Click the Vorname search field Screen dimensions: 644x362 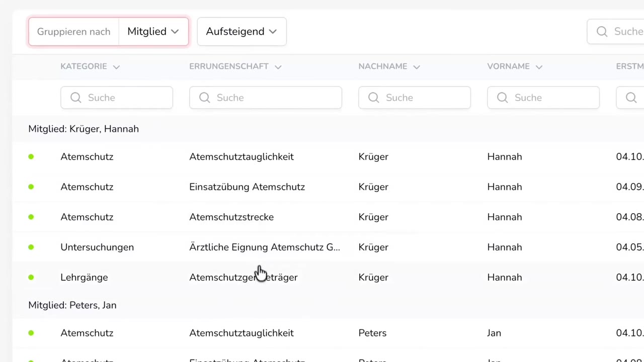(543, 98)
